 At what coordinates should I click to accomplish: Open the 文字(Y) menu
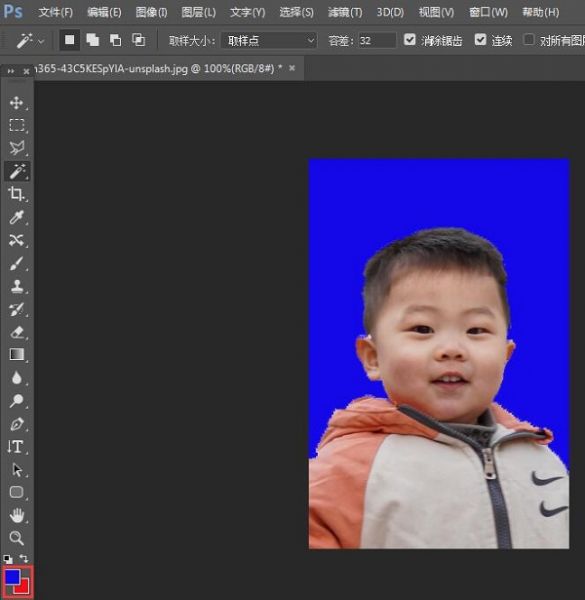tap(248, 13)
